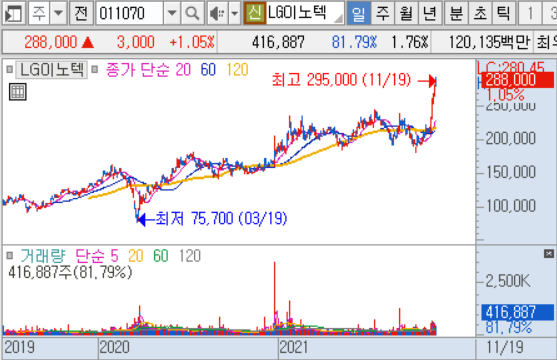Image resolution: width=557 pixels, height=360 pixels.
Task: Toggle the square before 종가 단순 legend
Action: (94, 69)
